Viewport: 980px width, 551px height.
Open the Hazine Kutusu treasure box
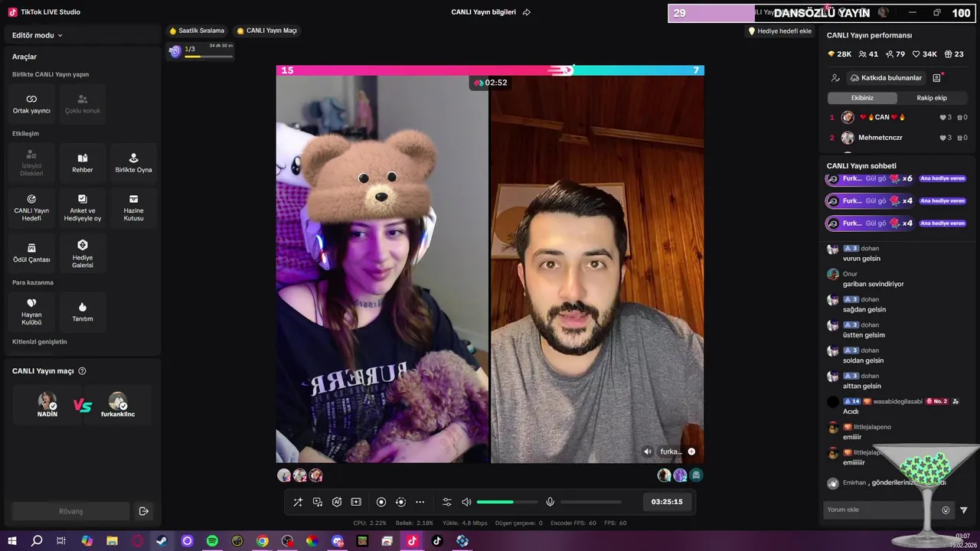(133, 207)
